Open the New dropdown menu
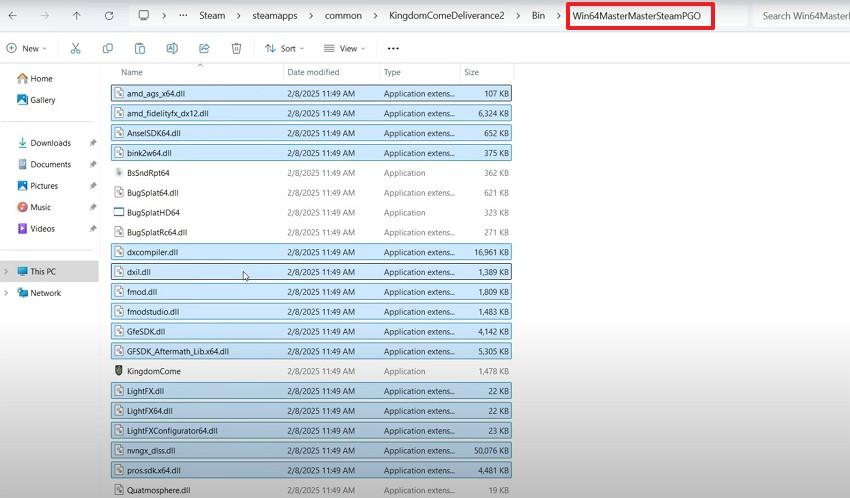 [x=27, y=48]
